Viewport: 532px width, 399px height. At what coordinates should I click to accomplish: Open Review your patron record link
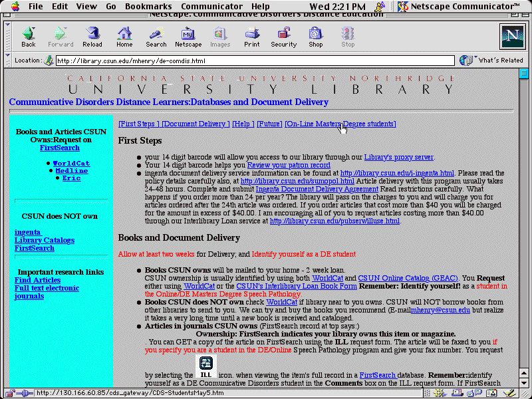(x=289, y=165)
